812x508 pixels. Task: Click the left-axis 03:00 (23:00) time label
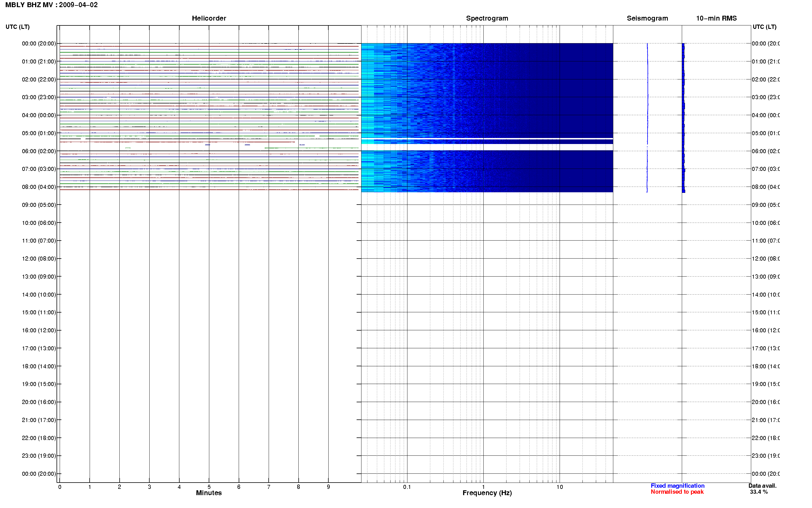(x=39, y=97)
